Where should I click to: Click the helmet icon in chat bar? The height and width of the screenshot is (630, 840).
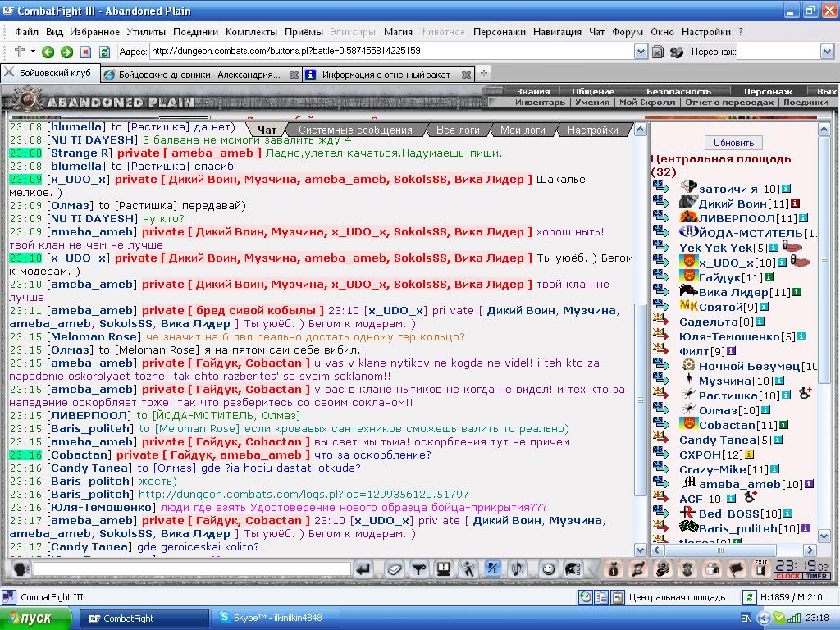coord(572,569)
